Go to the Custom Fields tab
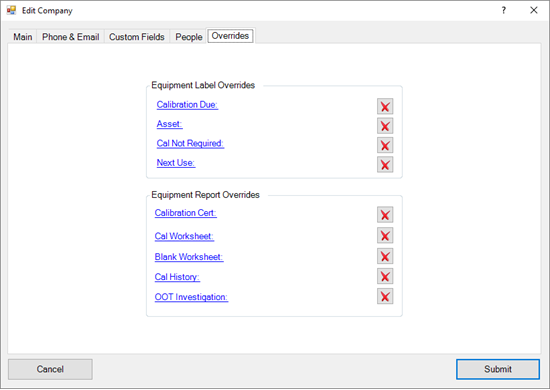Viewport: 550px width, 390px height. 136,37
